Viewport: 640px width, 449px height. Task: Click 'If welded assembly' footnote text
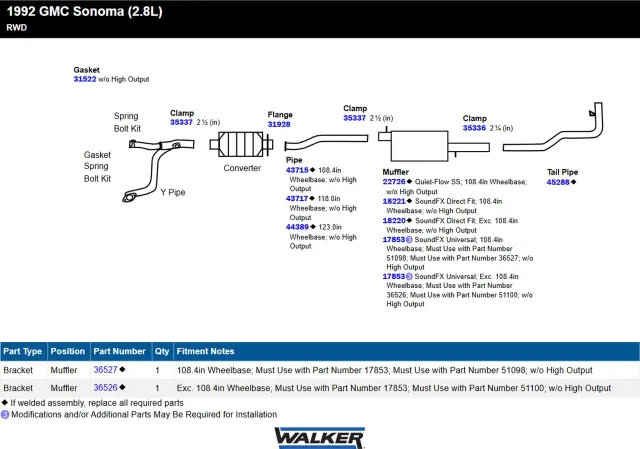[97, 403]
